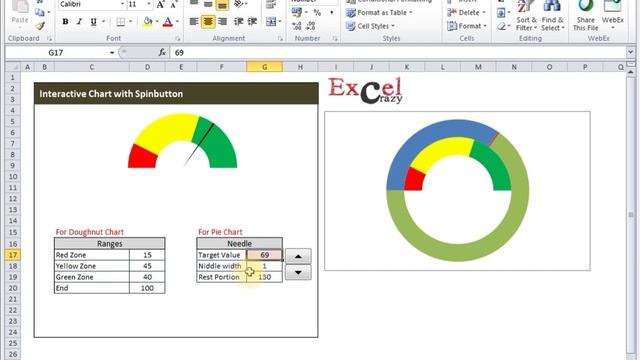The width and height of the screenshot is (640, 360).
Task: Toggle bottom vertical alignment
Action: point(222,4)
